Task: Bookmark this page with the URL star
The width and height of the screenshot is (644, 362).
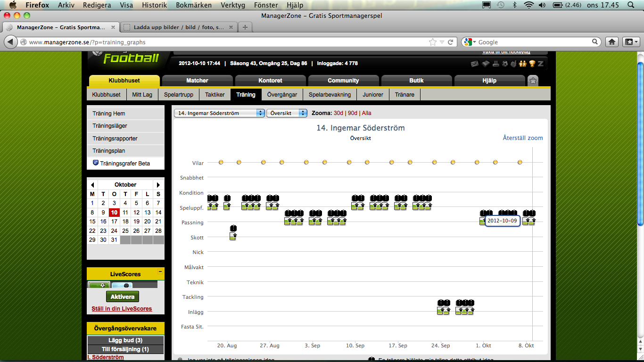Action: 433,42
